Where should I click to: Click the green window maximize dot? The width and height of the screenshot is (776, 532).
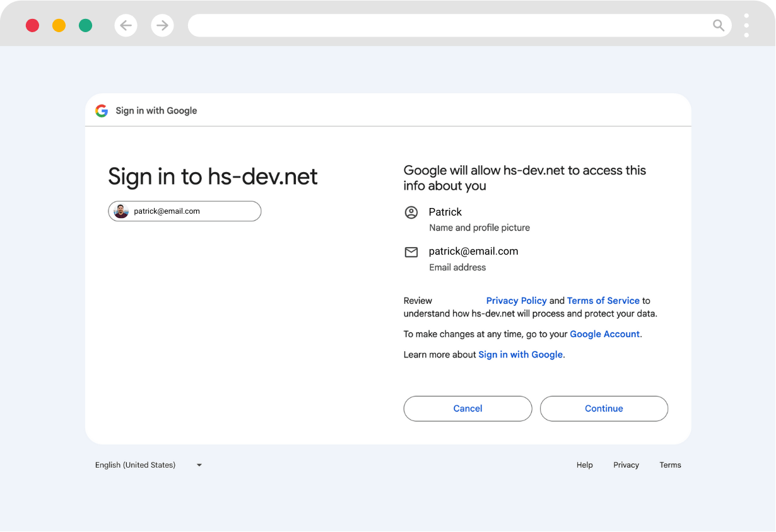point(85,25)
